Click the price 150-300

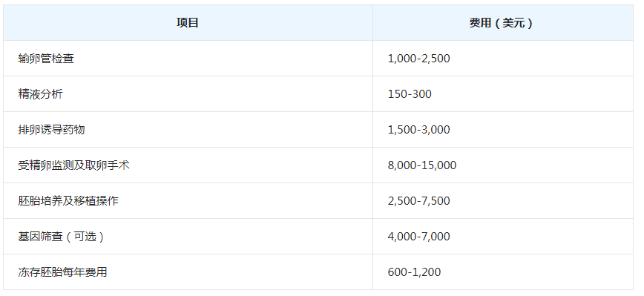point(410,94)
